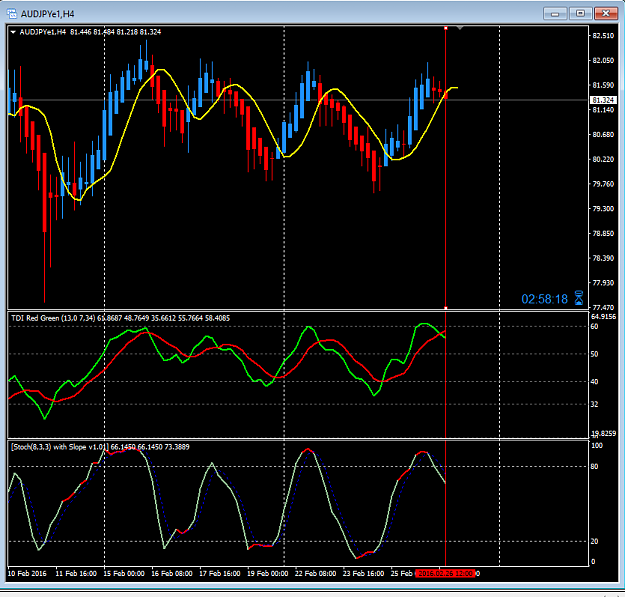Viewport: 625px width, 597px height.
Task: Click the AUDJPYe1,H4 chart window icon
Action: point(12,14)
